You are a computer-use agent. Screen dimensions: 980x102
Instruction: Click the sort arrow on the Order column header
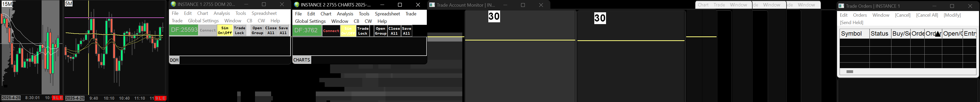pyautogui.click(x=938, y=34)
